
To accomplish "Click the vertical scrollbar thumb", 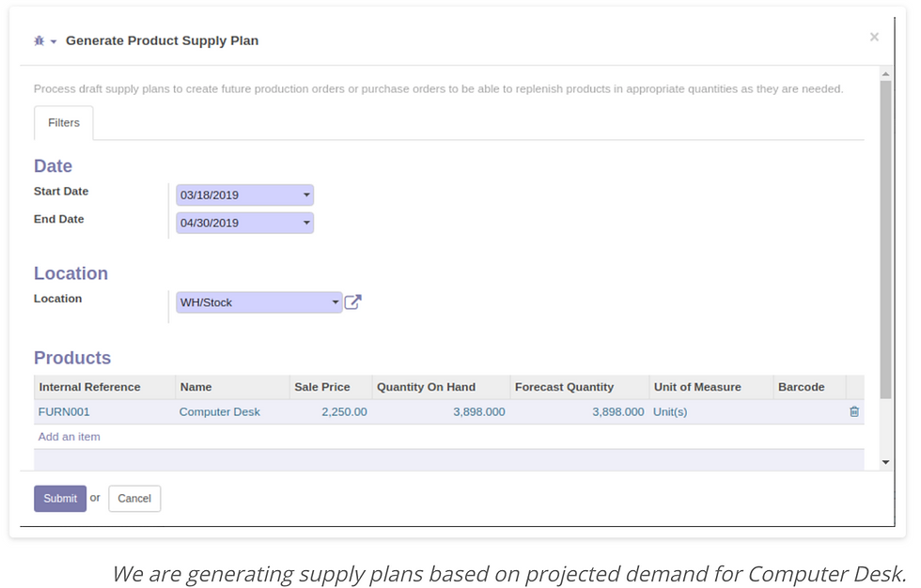I will click(x=885, y=240).
